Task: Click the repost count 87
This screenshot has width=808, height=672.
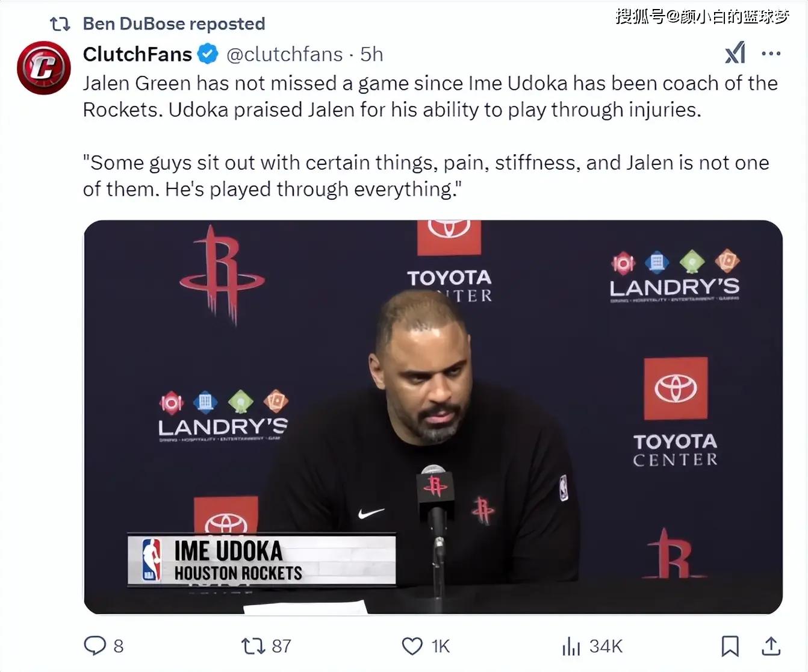Action: (281, 646)
